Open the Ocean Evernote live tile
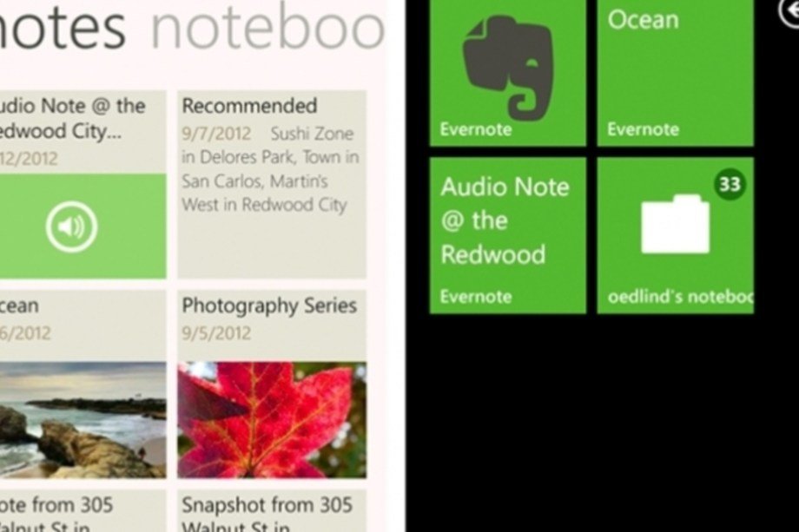Screen dimensions: 799x532 pos(675,73)
